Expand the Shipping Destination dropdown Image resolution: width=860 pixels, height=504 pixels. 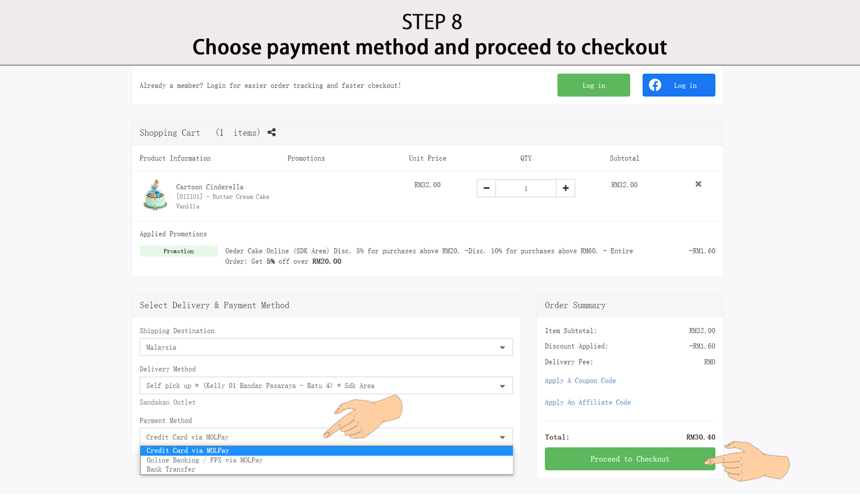coord(326,347)
